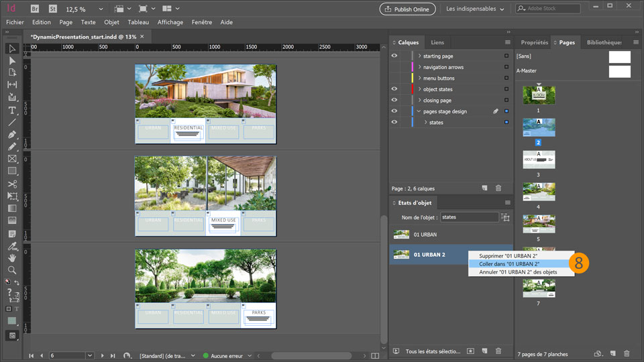644x362 pixels.
Task: Select the Pen tool
Action: click(12, 135)
